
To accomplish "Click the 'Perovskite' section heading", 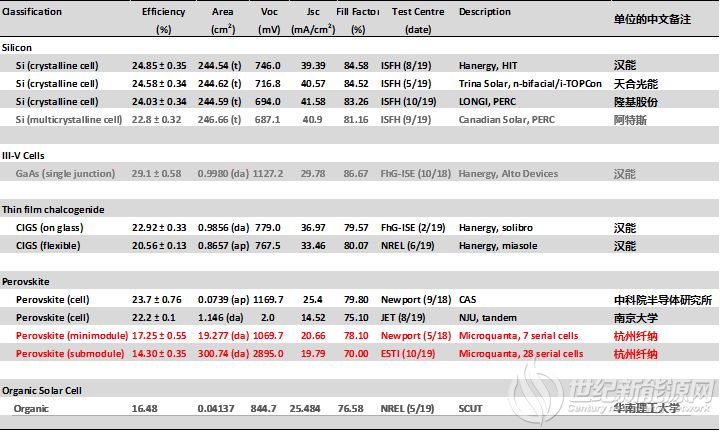I will 26,282.
